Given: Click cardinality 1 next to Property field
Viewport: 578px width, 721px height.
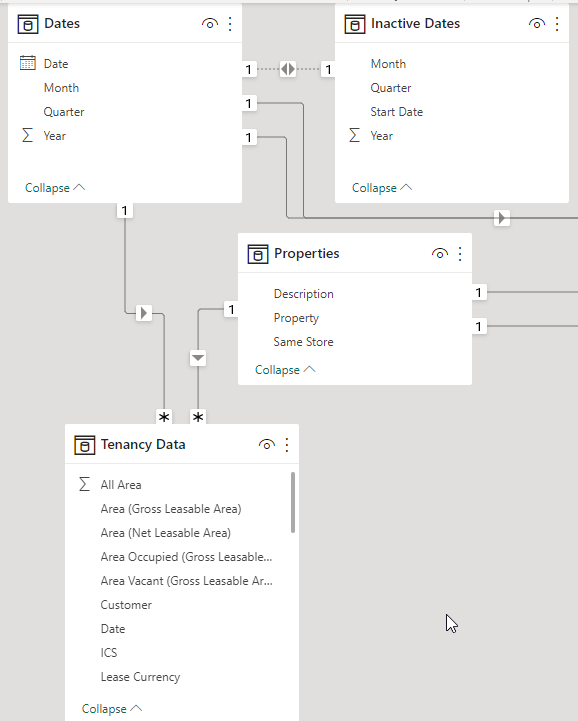Looking at the screenshot, I should coord(479,326).
